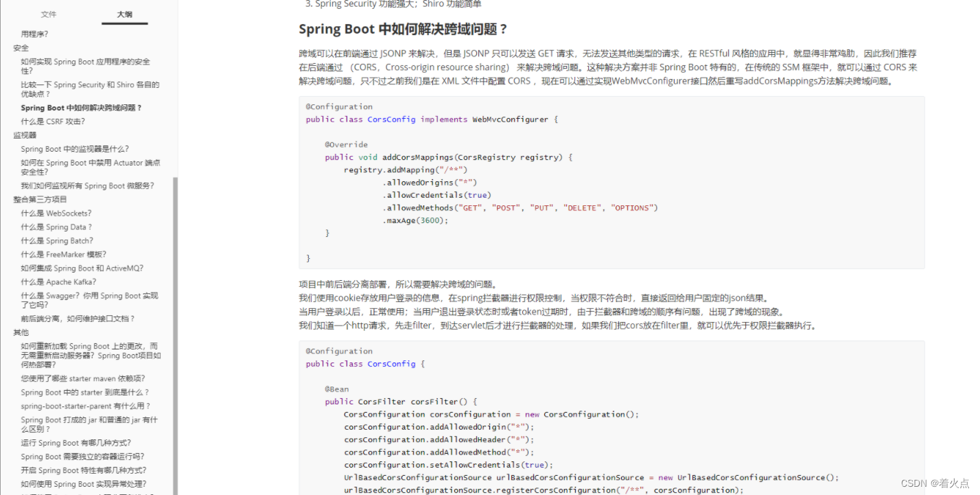The width and height of the screenshot is (980, 495).
Task: Jump to 我们如何监视所有 Spring Boot 微服务
Action: [x=87, y=186]
